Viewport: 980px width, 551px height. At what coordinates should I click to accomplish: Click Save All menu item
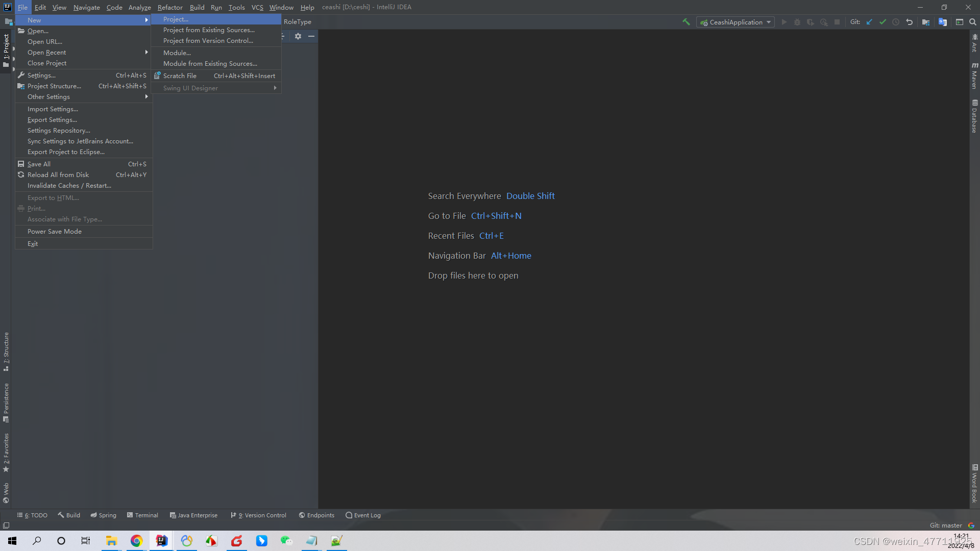tap(84, 164)
